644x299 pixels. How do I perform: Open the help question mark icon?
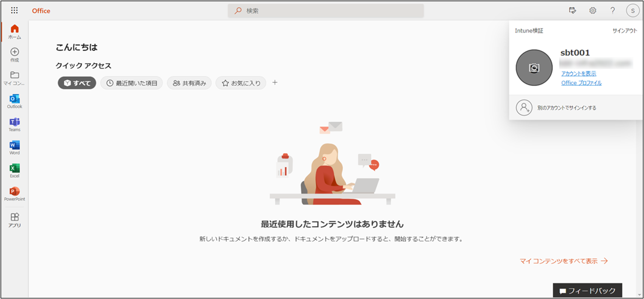point(612,11)
